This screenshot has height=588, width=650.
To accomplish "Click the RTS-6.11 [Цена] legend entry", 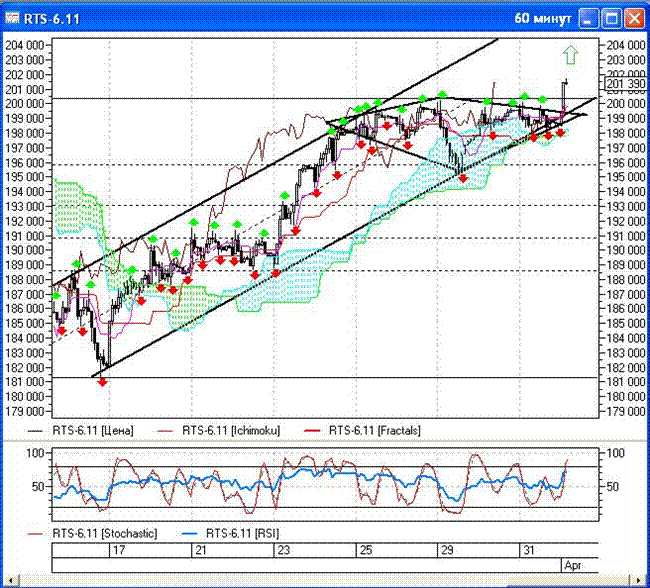I will pyautogui.click(x=93, y=430).
